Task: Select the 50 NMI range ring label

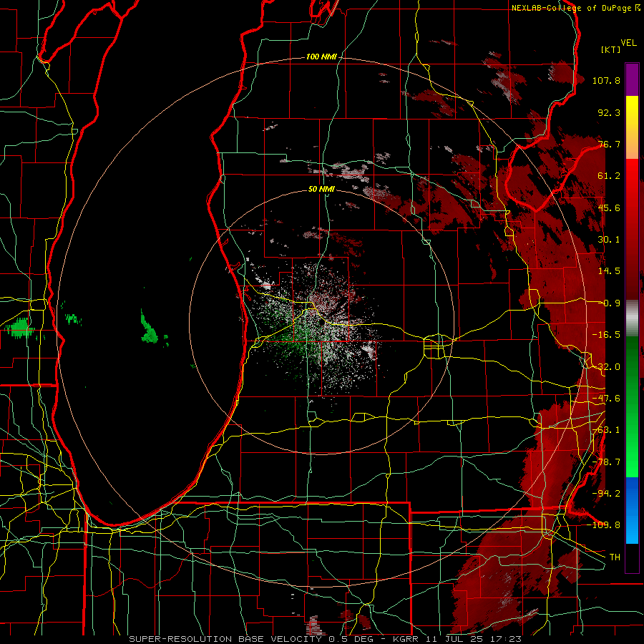Action: 321,189
